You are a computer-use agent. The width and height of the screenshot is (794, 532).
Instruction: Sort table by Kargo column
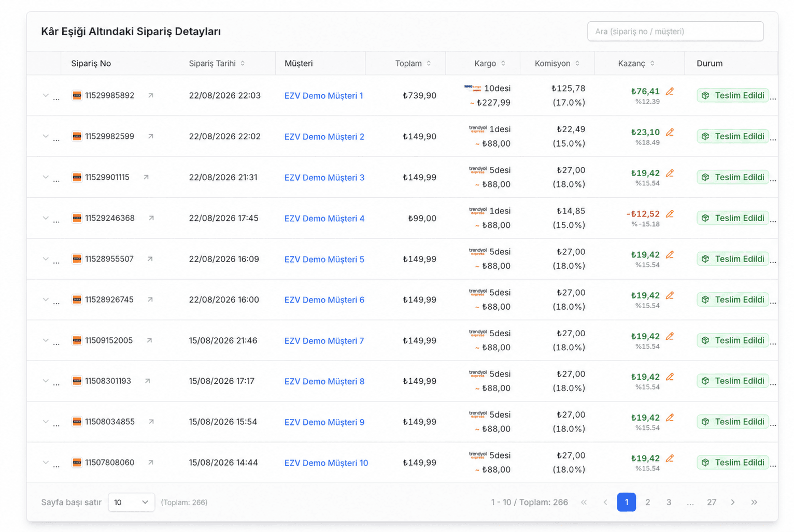pos(503,63)
